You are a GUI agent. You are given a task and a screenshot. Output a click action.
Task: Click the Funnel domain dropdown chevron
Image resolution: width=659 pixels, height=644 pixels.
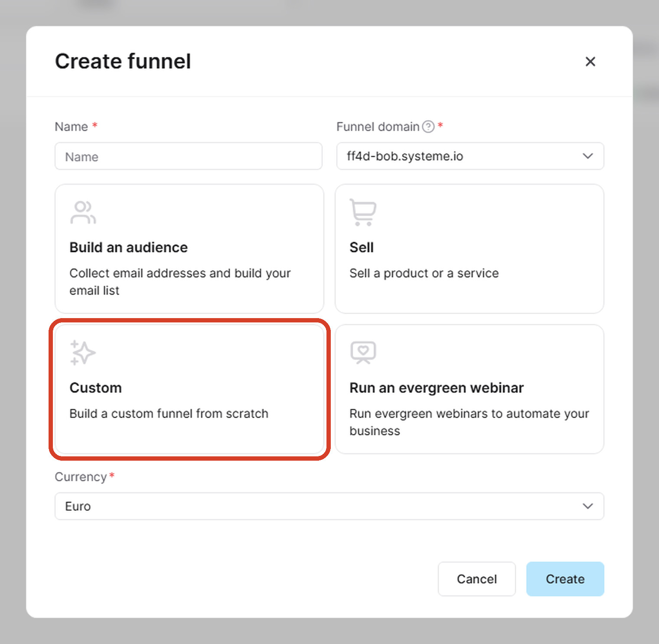[x=587, y=156]
